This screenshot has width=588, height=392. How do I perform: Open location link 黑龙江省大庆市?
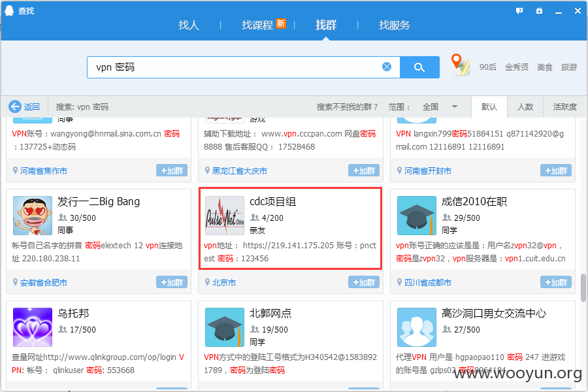[x=240, y=171]
